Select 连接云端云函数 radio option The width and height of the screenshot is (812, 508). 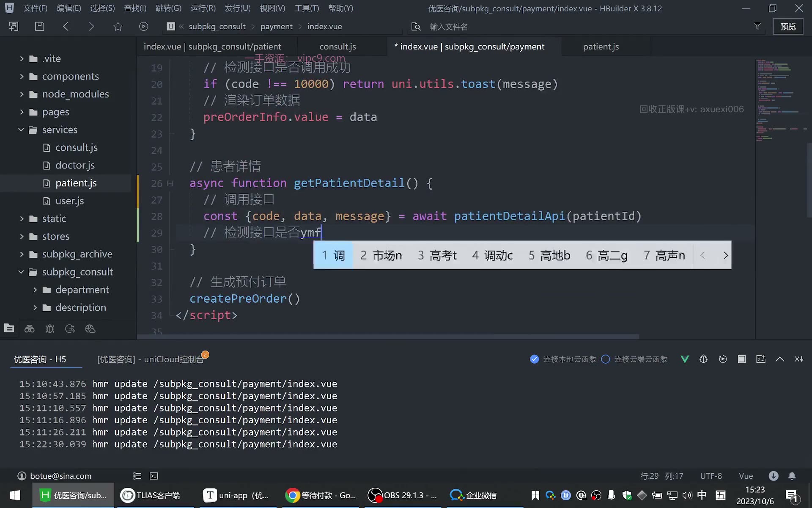tap(606, 359)
